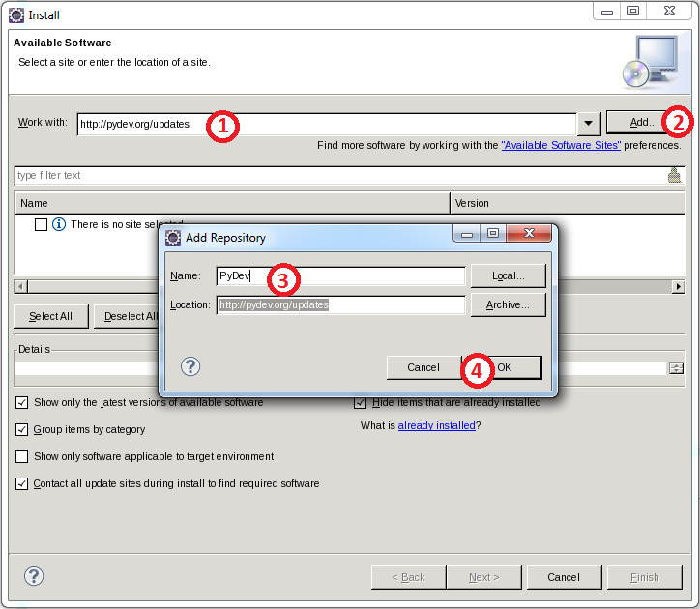Click the clear filter broom icon
Viewport: 700px width, 609px height.
(674, 175)
